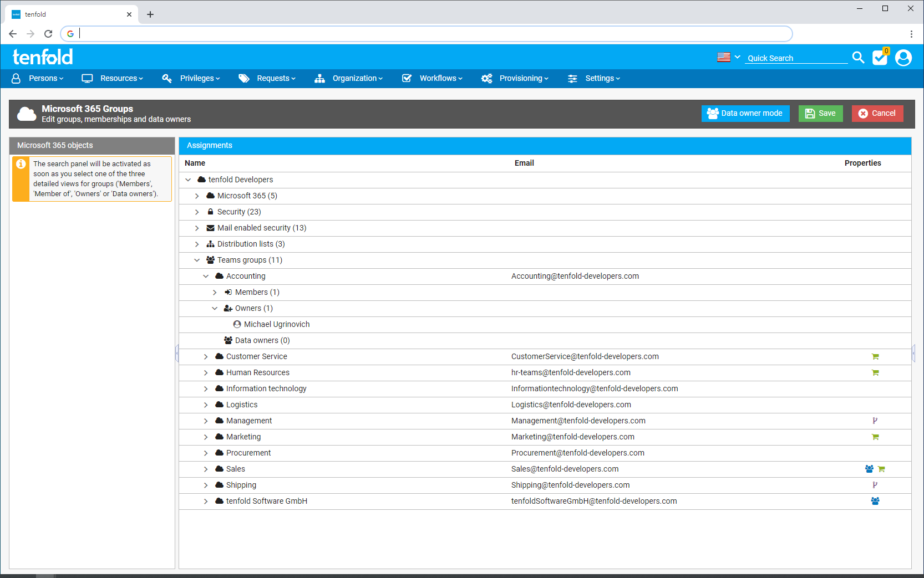Click the orange info icon in search panel
This screenshot has height=578, width=924.
(21, 164)
